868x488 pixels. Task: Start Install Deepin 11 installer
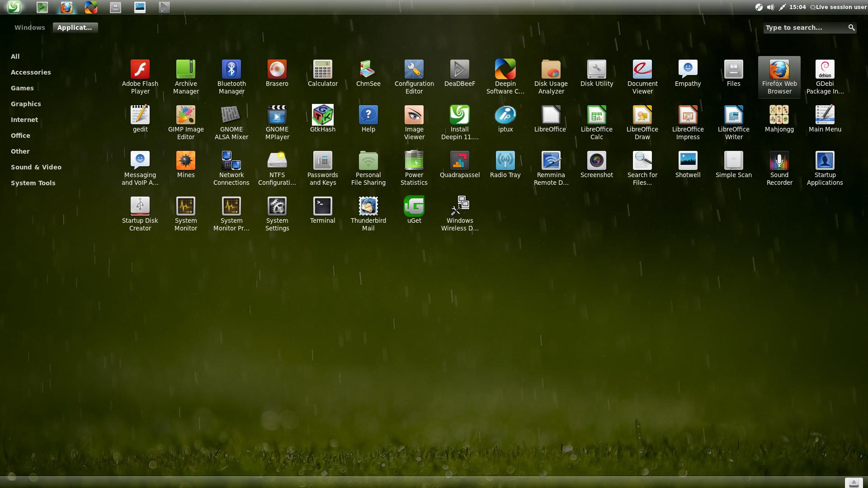pyautogui.click(x=460, y=122)
